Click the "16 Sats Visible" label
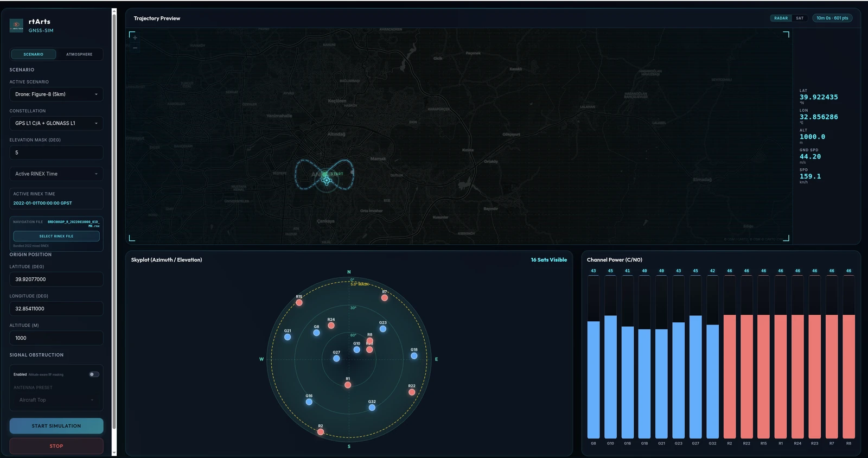 (548, 260)
